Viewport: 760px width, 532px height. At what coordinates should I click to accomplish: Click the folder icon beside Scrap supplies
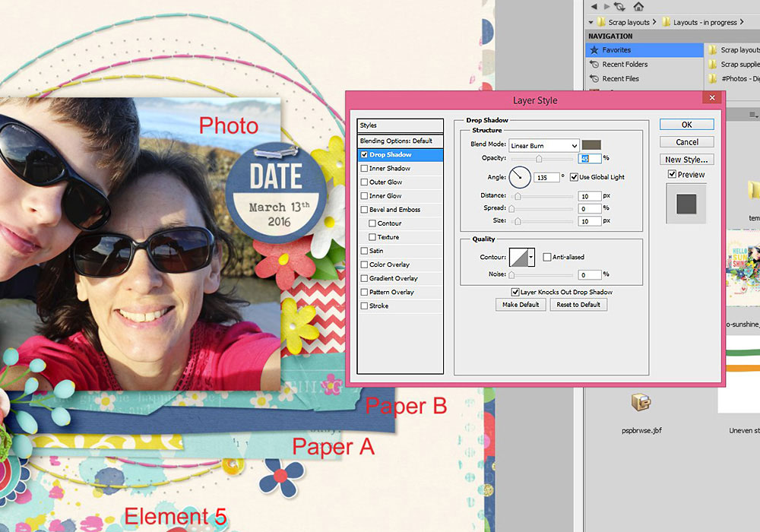[x=713, y=64]
